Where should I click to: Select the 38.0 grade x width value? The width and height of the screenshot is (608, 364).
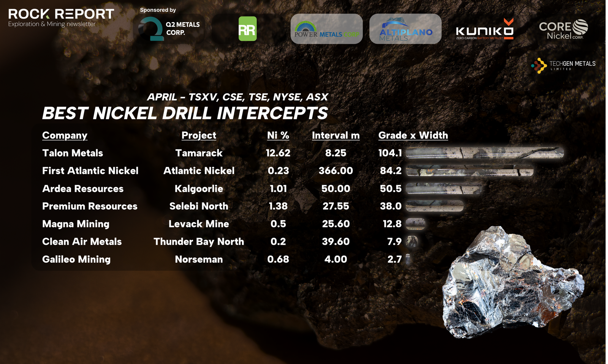[x=391, y=206]
